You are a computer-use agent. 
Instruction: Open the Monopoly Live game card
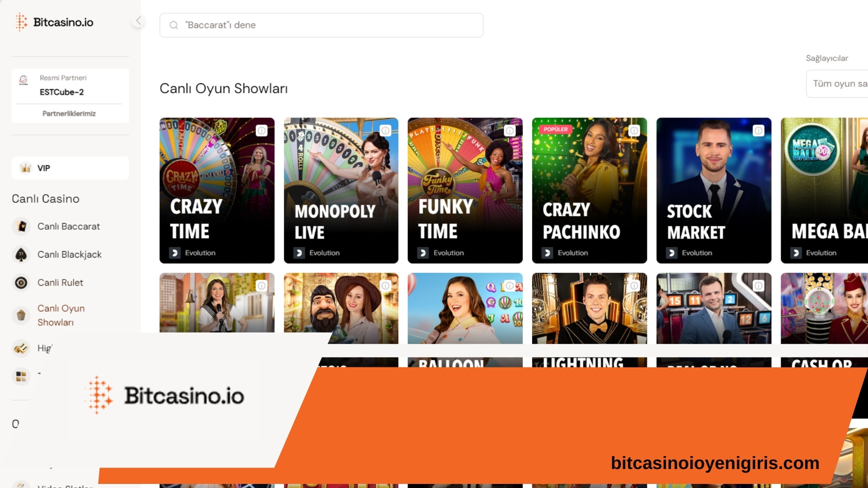(341, 190)
